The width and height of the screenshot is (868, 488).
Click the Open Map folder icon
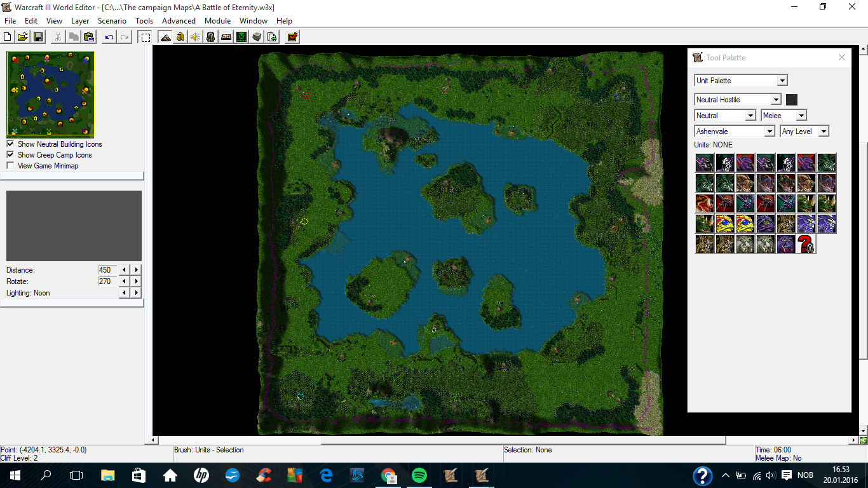tap(22, 37)
